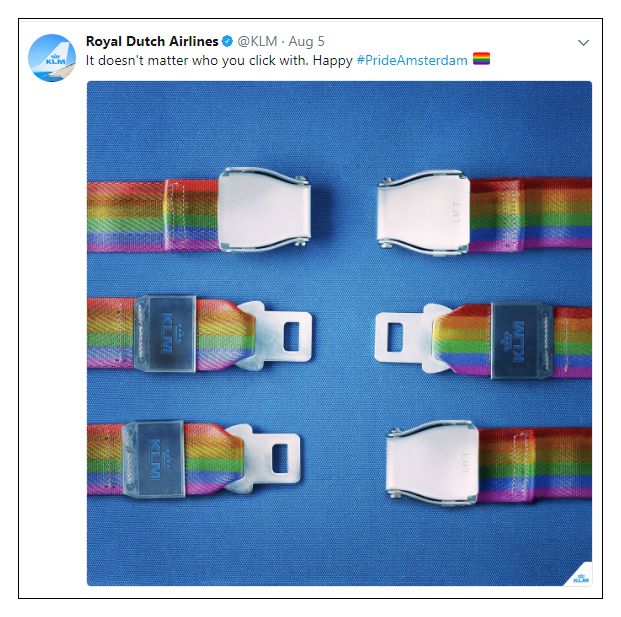Expand the tweet options chevron
Image resolution: width=621 pixels, height=617 pixels.
tap(583, 42)
